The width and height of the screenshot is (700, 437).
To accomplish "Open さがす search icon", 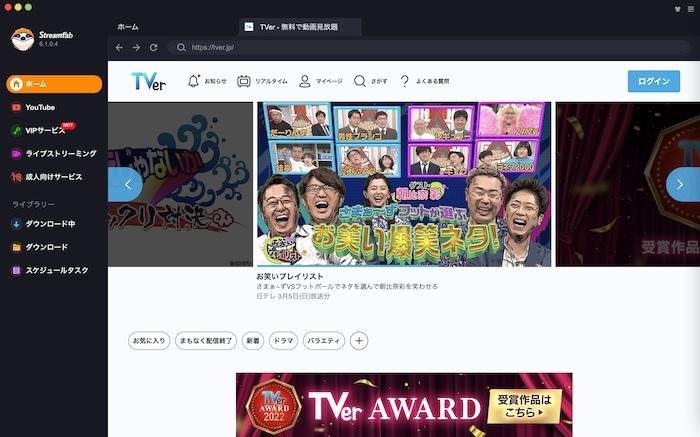I will 360,81.
